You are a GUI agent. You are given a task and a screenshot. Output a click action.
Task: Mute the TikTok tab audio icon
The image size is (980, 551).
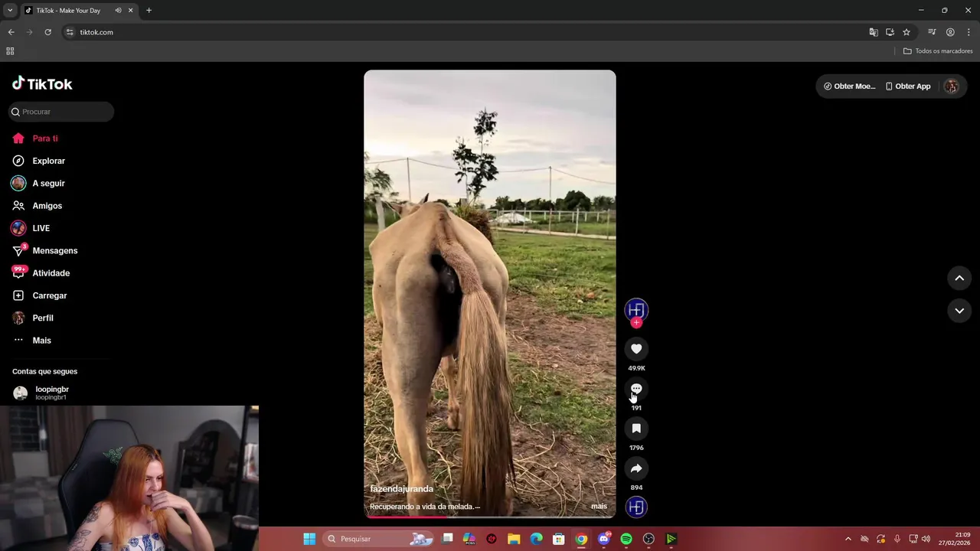(x=118, y=11)
